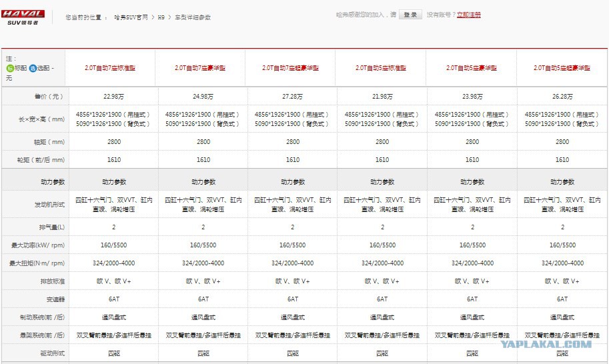Select the 2.0T自动7座豪华型 column header
Viewport: 609px width, 364px height.
click(200, 68)
